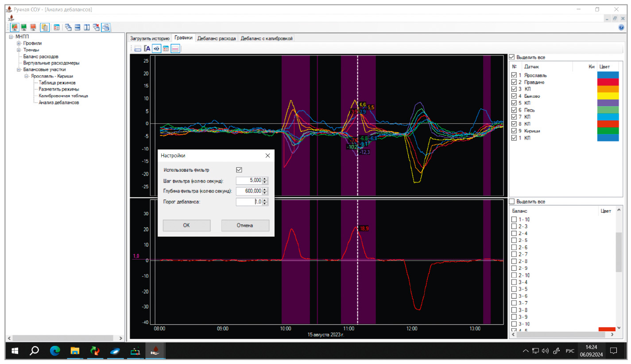Click the tile windows vertically icon
Viewport: 631px width, 364px height.
[x=87, y=27]
